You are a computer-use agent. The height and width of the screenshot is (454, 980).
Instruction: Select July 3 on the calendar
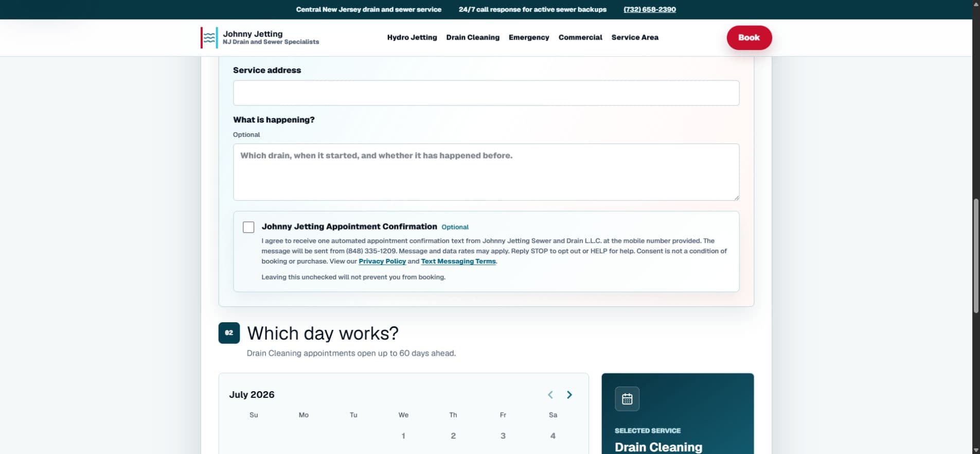(503, 436)
